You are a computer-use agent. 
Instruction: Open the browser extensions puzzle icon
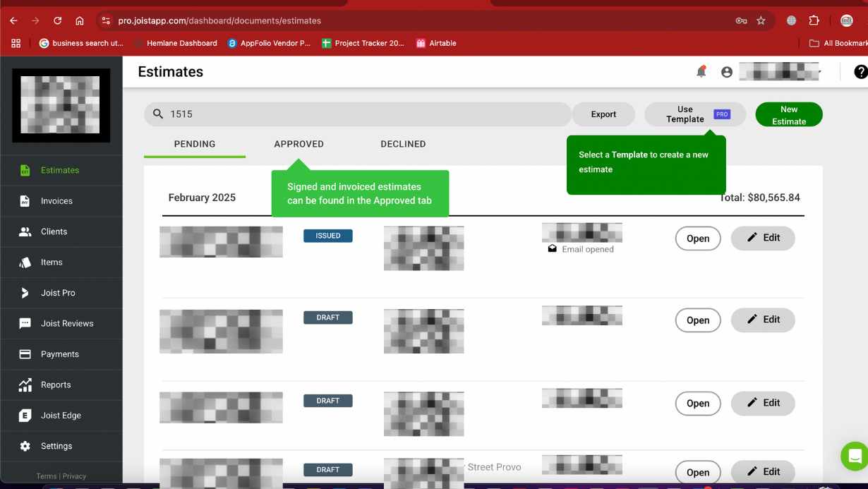(814, 20)
